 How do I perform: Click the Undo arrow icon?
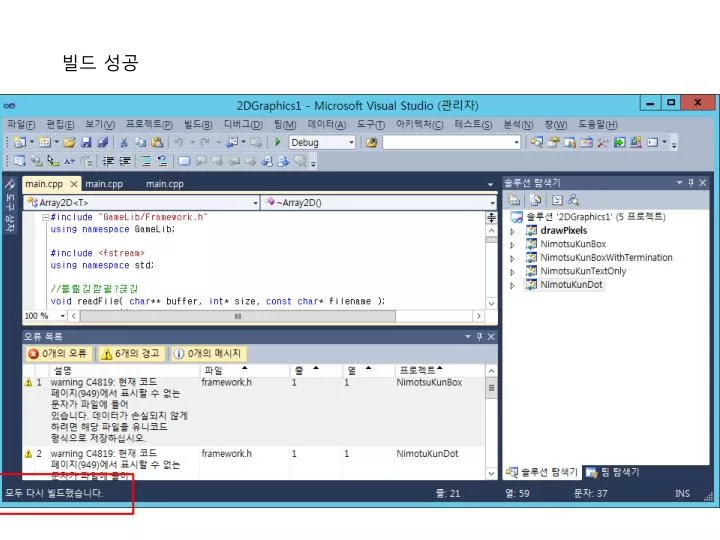click(179, 142)
